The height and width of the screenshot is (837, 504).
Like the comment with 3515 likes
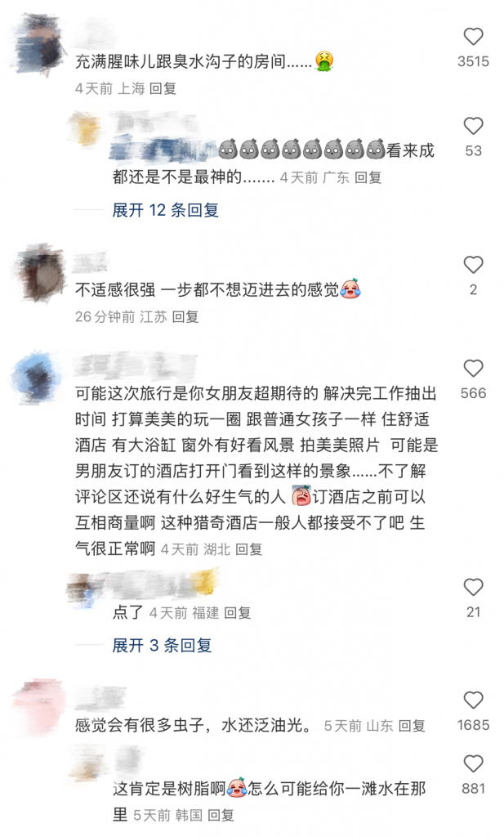pos(473,37)
